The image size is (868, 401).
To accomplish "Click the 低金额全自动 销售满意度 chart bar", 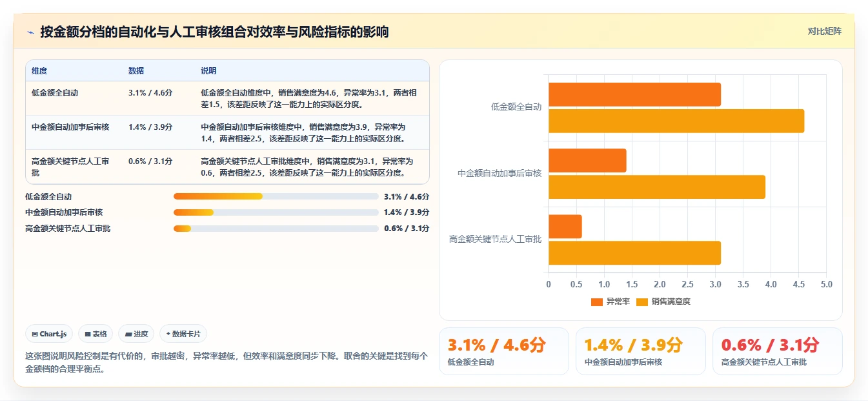I will pyautogui.click(x=676, y=121).
